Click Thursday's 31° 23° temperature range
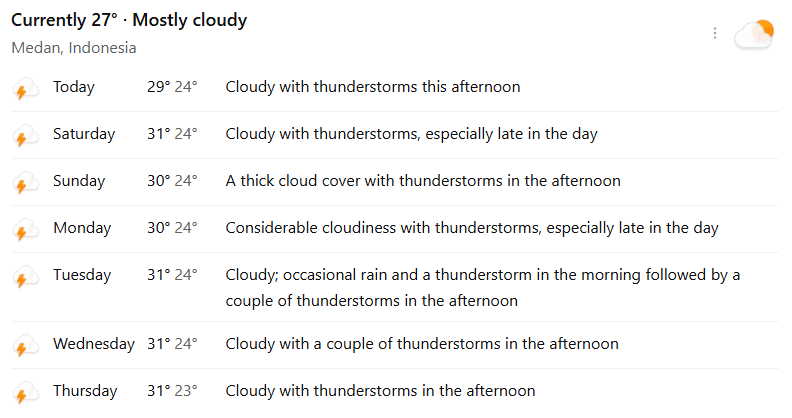Image resolution: width=792 pixels, height=418 pixels. 172,391
